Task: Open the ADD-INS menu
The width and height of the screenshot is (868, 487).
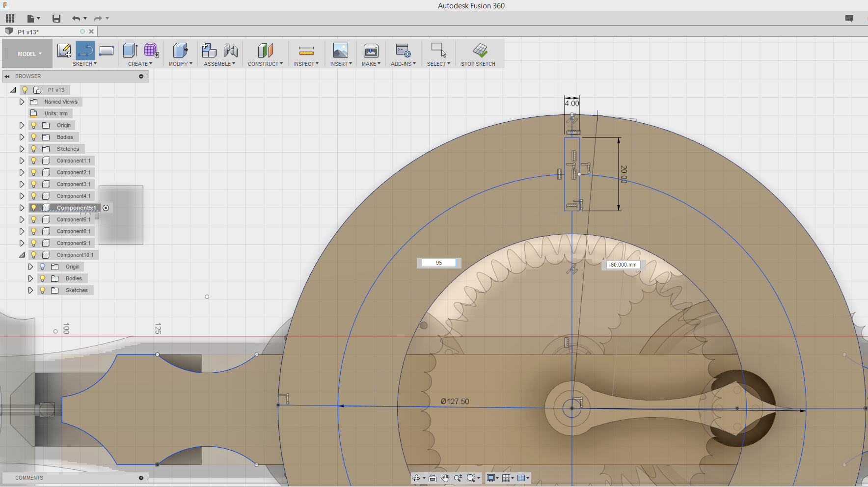Action: pos(403,64)
